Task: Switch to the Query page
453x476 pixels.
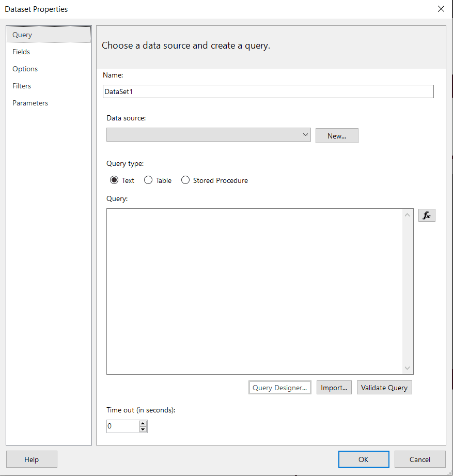Action: [49, 34]
